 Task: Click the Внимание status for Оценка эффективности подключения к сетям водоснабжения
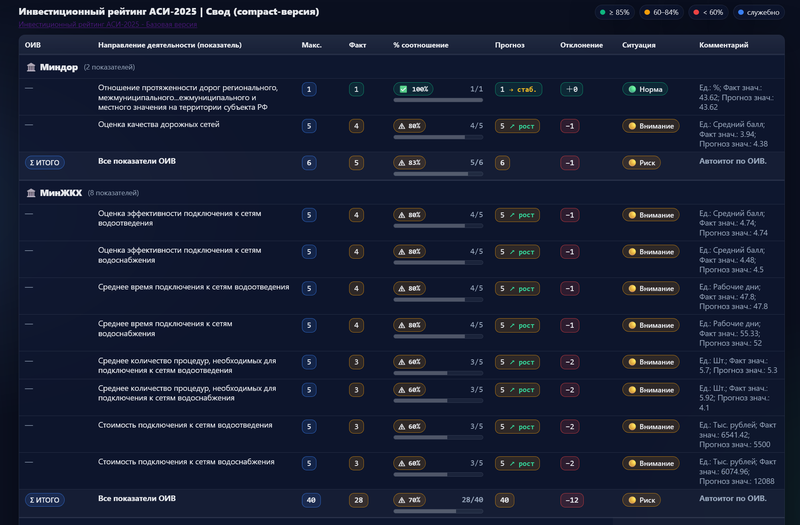651,252
